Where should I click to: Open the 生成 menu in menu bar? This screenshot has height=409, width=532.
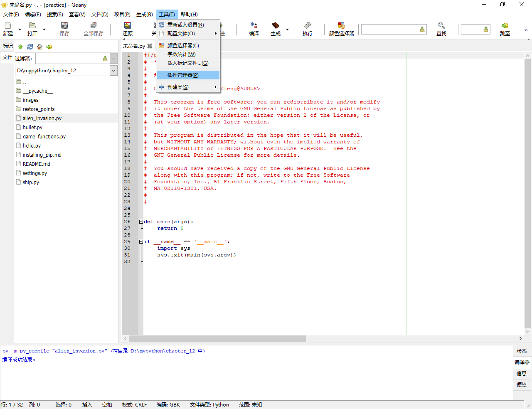(x=144, y=15)
